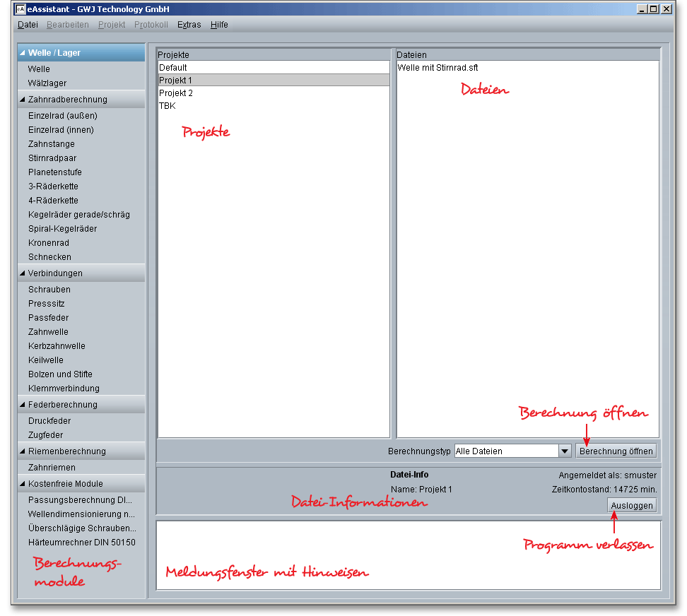Screen dimensions: 687x616
Task: Open the Extras menu
Action: [x=189, y=25]
